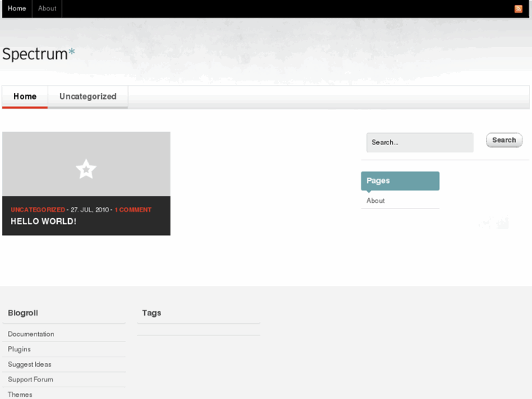Open the Themes blogroll link
Screen dimensions: 532x399
point(20,395)
